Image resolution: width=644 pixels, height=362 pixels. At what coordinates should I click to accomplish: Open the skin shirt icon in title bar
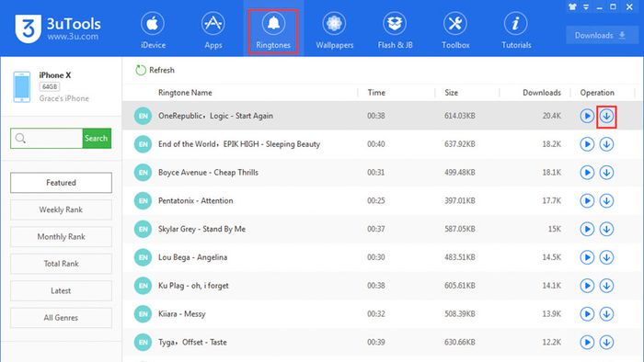pyautogui.click(x=572, y=7)
